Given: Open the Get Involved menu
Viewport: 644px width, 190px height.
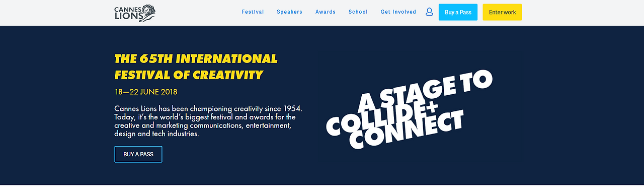Looking at the screenshot, I should (x=398, y=12).
